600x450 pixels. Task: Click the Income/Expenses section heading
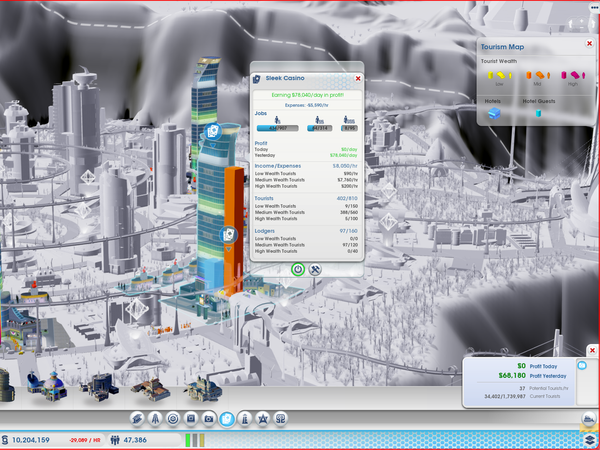click(x=278, y=166)
